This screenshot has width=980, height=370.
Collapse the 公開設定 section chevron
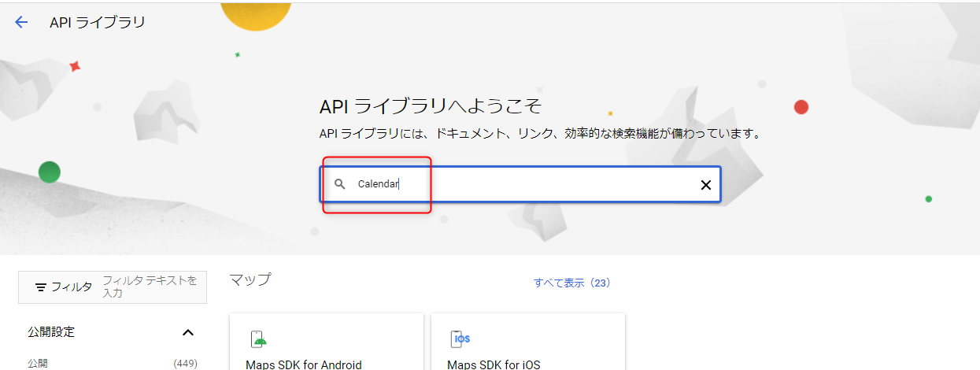[188, 332]
